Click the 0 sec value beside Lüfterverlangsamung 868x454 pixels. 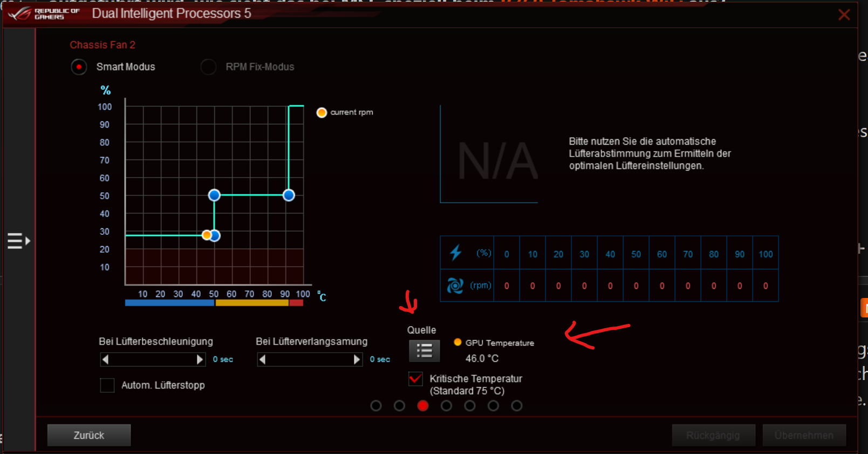380,360
